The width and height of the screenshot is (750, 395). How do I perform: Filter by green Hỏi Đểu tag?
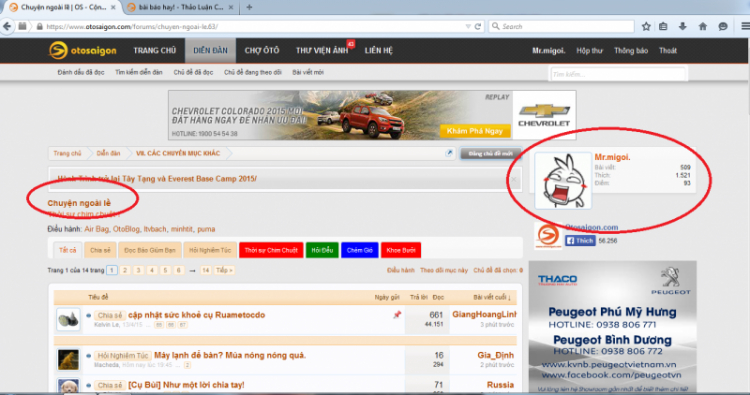coord(322,250)
